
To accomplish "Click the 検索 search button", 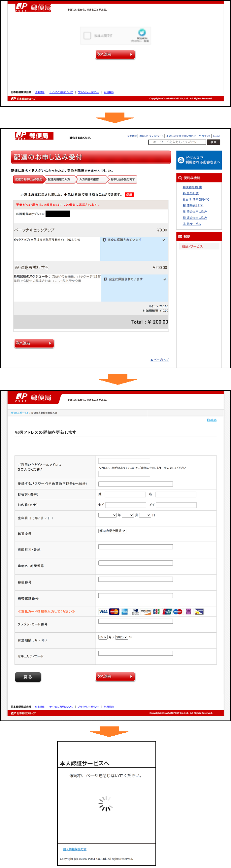I will click(214, 142).
